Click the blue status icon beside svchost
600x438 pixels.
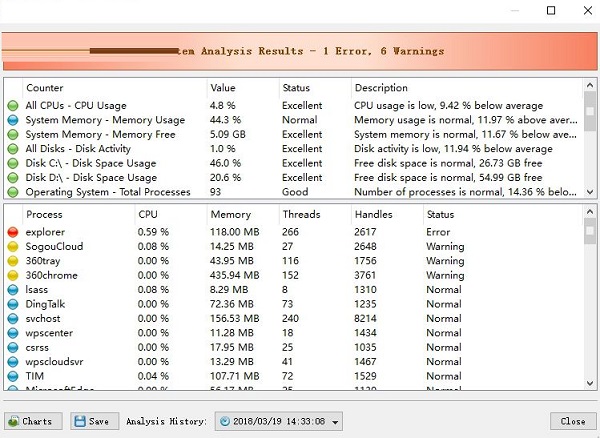(13, 318)
